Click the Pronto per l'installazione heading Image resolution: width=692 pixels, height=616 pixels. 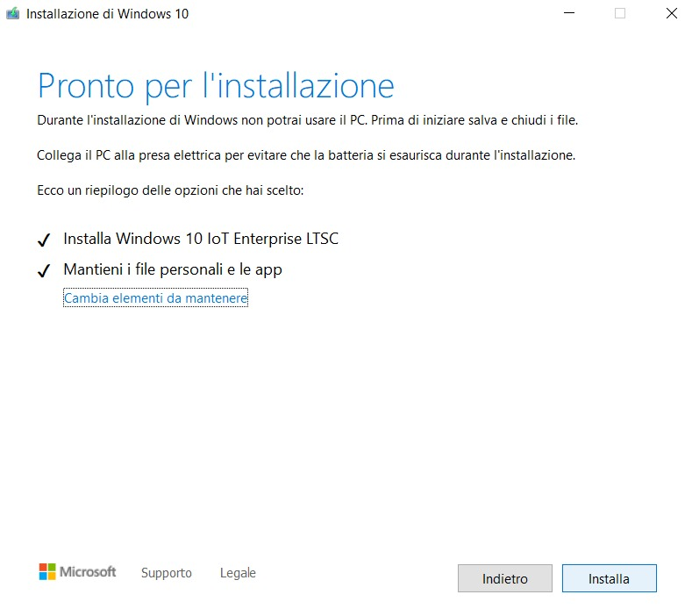pyautogui.click(x=216, y=86)
